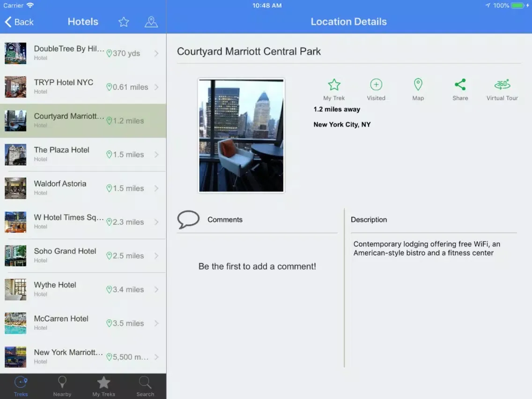Click "1.2 miles away" text

[x=337, y=109]
